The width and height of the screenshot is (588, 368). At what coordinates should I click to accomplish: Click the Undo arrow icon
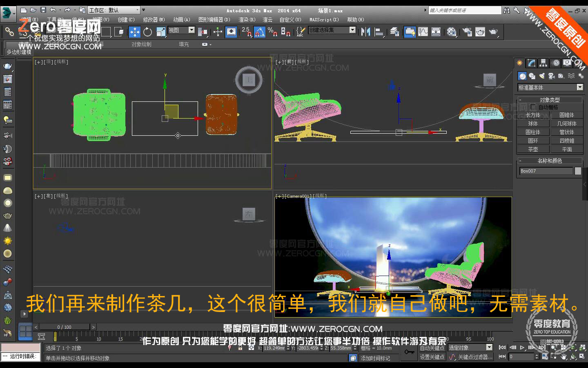click(53, 10)
